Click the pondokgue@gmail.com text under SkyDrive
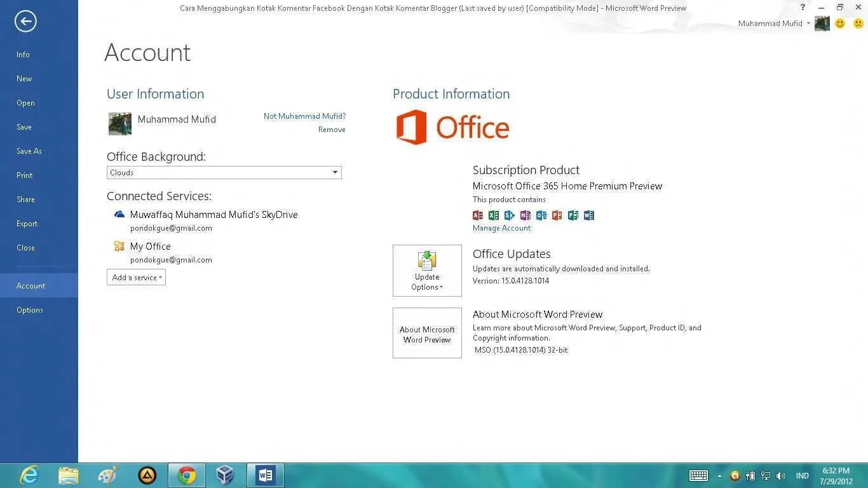Screen dimensions: 868x488 (x=171, y=228)
